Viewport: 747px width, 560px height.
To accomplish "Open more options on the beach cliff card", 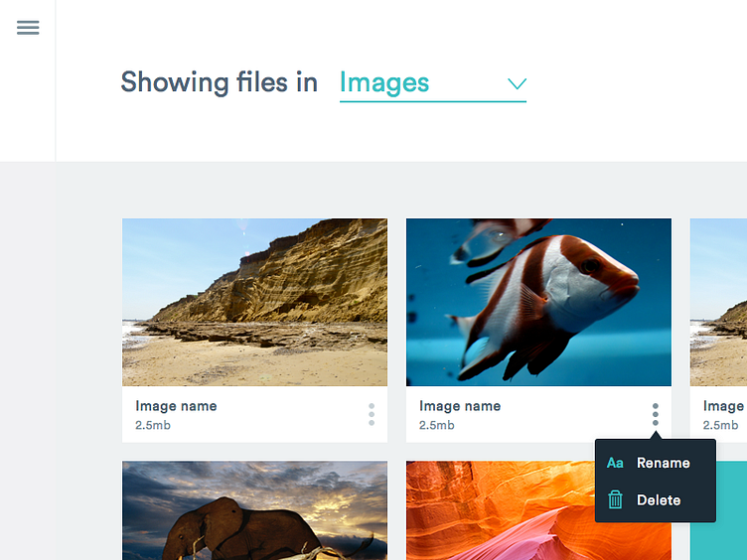I will pyautogui.click(x=372, y=415).
